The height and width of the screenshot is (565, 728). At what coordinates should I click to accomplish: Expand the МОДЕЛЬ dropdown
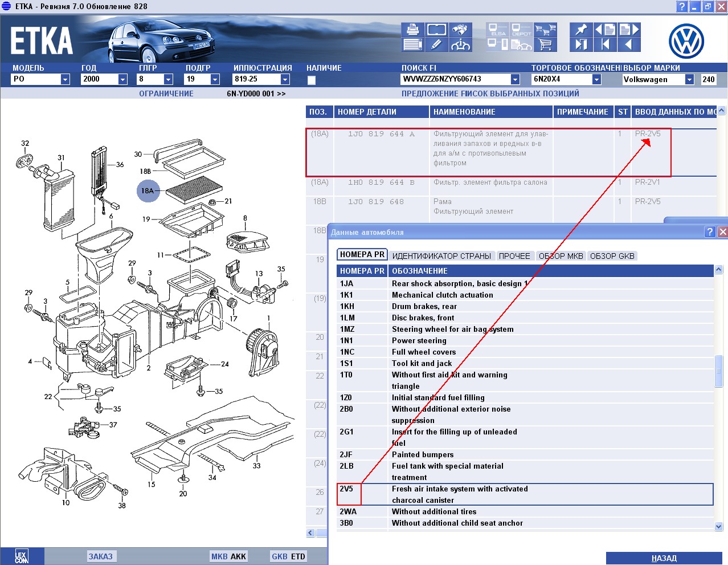click(x=65, y=80)
